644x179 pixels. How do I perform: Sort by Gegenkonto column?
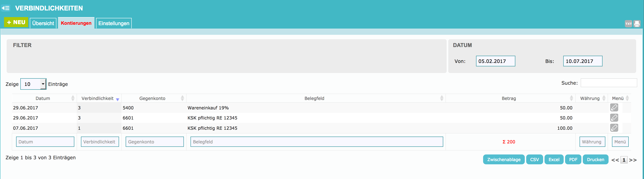(x=152, y=98)
